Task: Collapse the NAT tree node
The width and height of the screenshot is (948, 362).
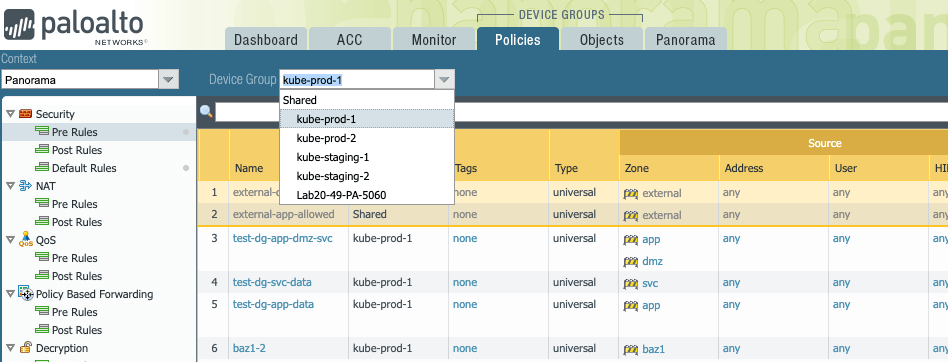Action: (10, 186)
